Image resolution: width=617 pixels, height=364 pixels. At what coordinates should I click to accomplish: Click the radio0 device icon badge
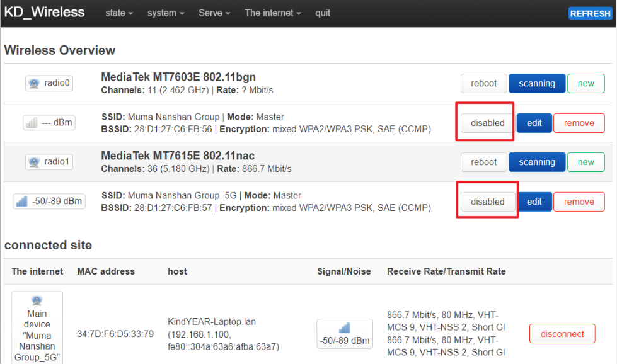(50, 83)
